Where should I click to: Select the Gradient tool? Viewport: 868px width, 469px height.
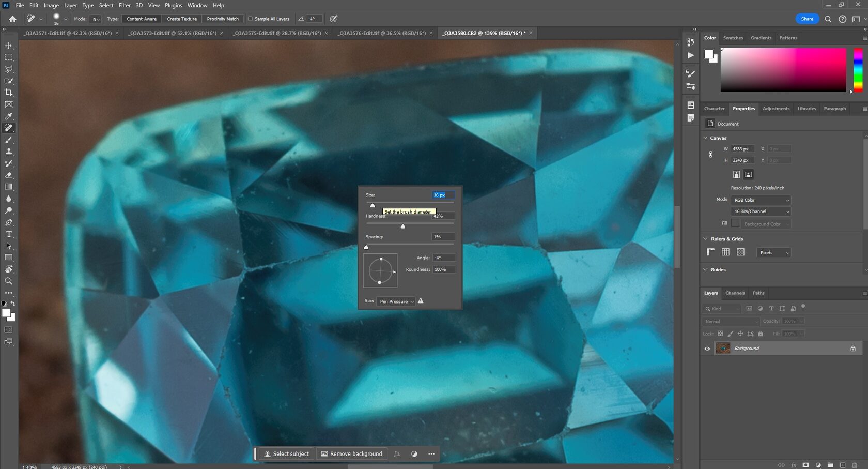[8, 187]
